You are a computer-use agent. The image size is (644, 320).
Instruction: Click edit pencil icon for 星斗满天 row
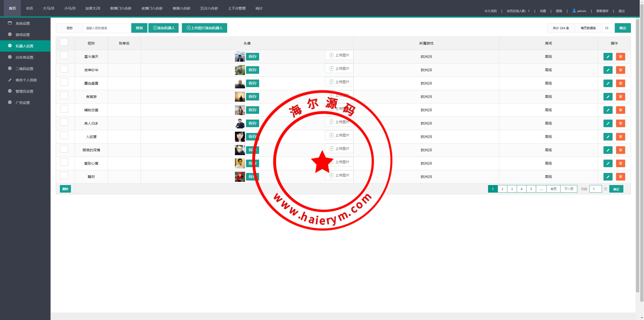click(x=608, y=57)
